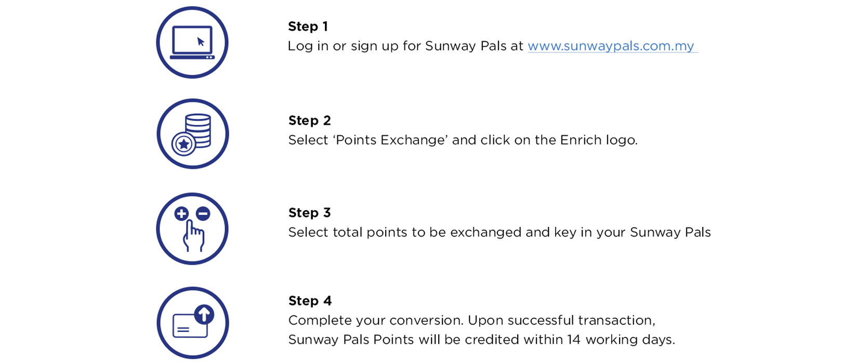Viewport: 868px width, 364px height.
Task: Click the 'Step 1' heading
Action: click(x=308, y=27)
